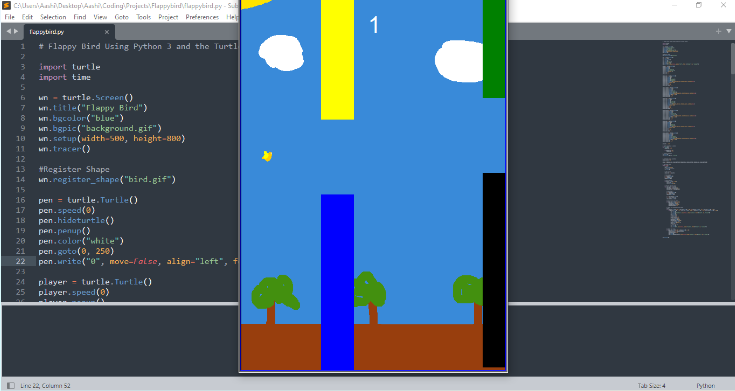Screen dimensions: 735x391
Task: Add a new tab with plus icon
Action: [x=718, y=31]
